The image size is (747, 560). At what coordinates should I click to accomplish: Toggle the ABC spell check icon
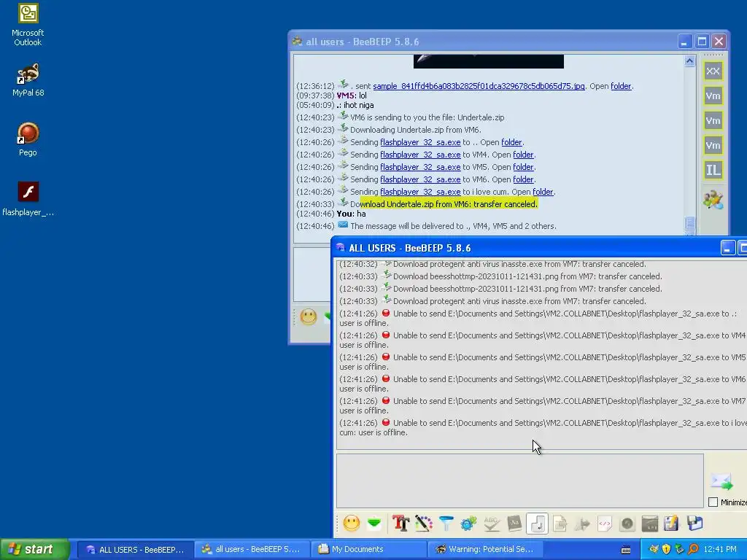[492, 524]
